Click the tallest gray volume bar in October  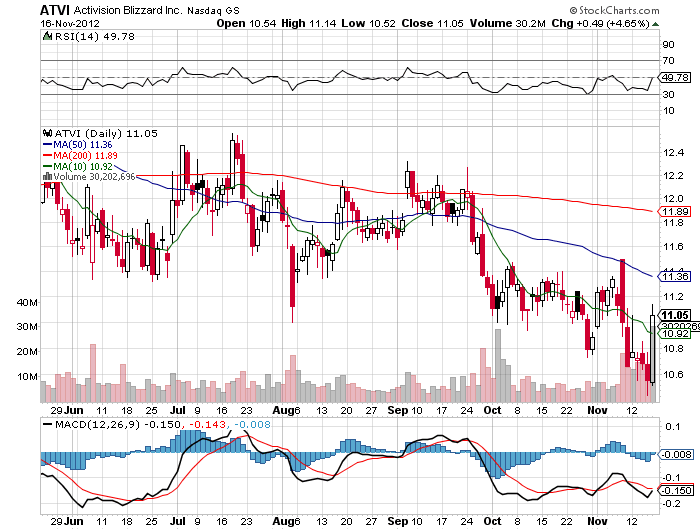point(498,366)
